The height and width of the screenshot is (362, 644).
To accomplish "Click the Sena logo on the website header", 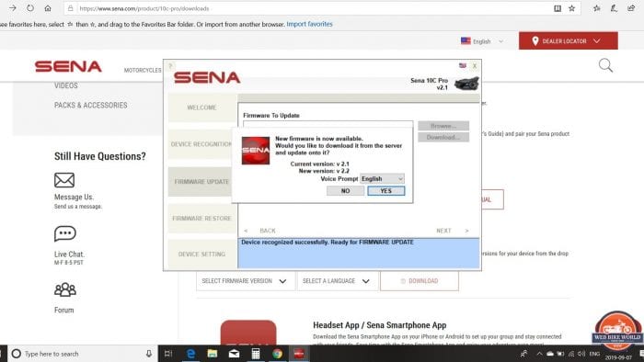I will [68, 66].
